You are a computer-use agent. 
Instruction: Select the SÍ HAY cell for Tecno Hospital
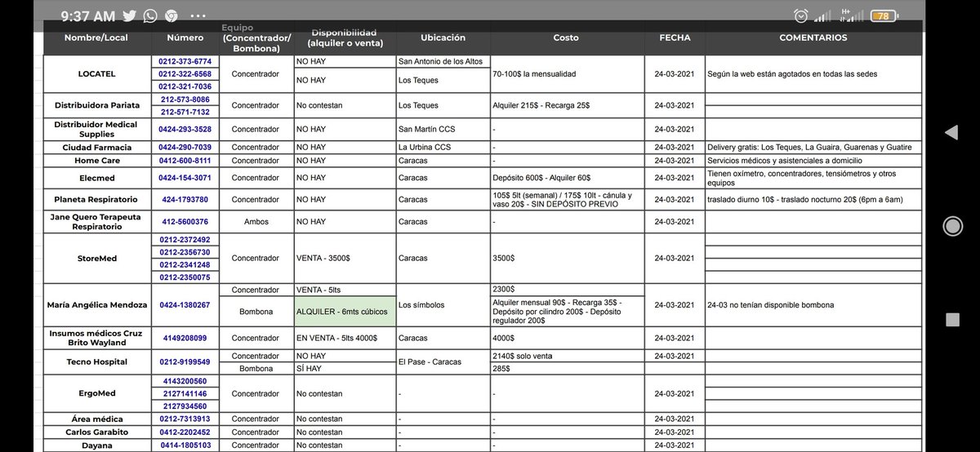tap(344, 369)
